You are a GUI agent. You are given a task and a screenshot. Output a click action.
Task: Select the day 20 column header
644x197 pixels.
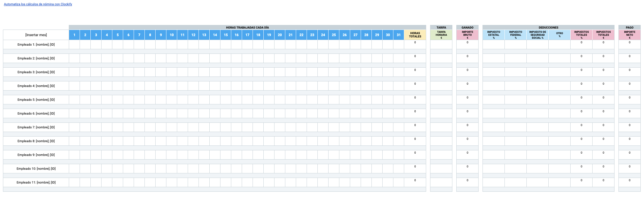[x=280, y=35]
